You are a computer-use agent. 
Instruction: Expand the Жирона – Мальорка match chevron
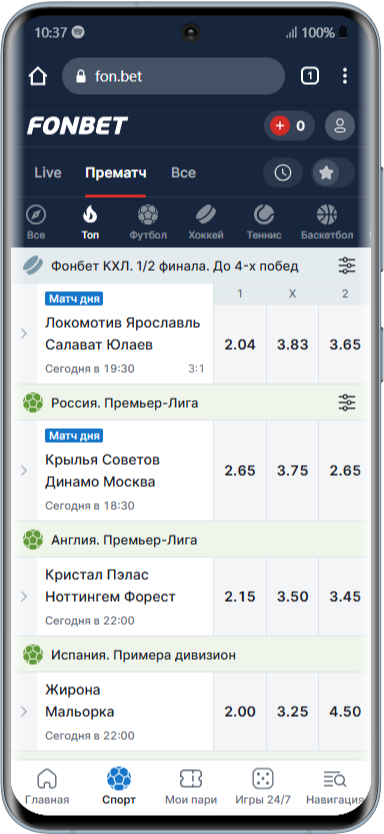[x=24, y=711]
